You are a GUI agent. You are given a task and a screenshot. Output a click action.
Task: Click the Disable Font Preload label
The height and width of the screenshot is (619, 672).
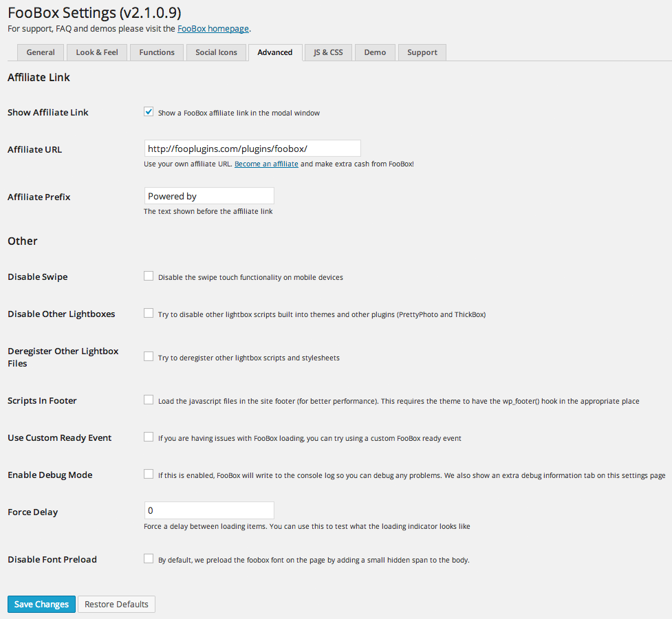pyautogui.click(x=52, y=559)
